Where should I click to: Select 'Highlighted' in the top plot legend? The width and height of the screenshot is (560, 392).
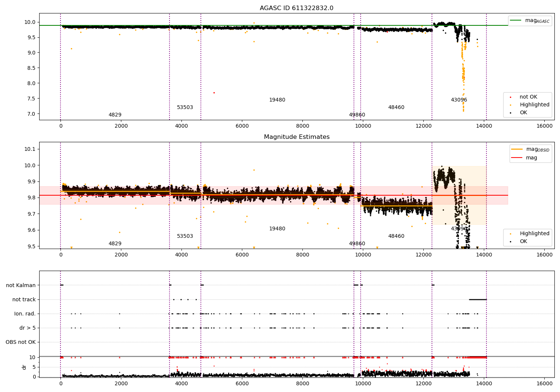point(535,105)
